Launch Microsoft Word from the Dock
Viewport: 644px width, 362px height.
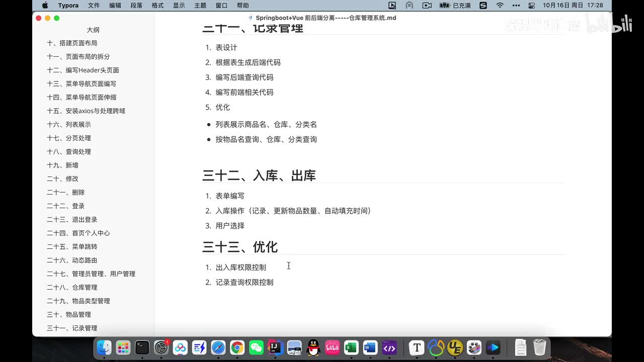[370, 347]
